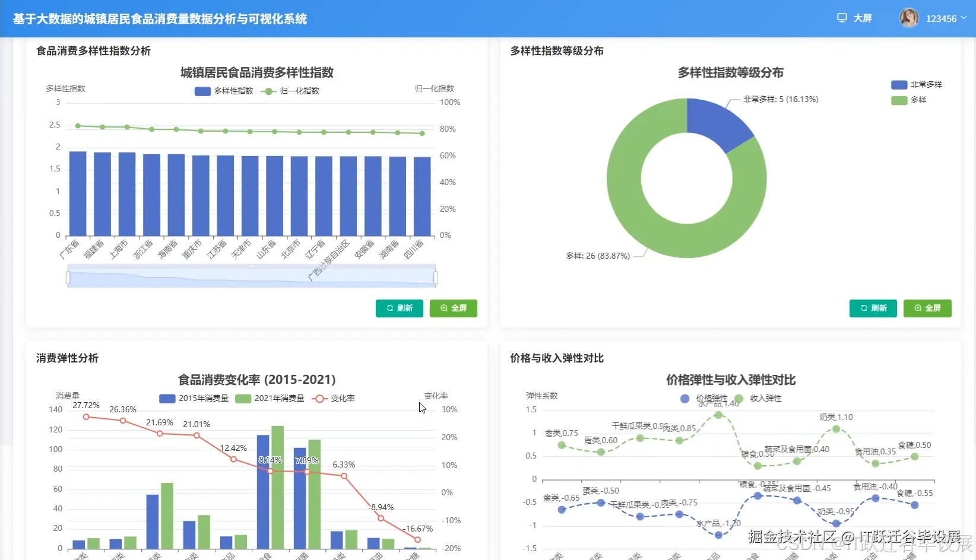The image size is (976, 560).
Task: Click the 食糖 -0.55 price elasticity point
Action: [915, 505]
